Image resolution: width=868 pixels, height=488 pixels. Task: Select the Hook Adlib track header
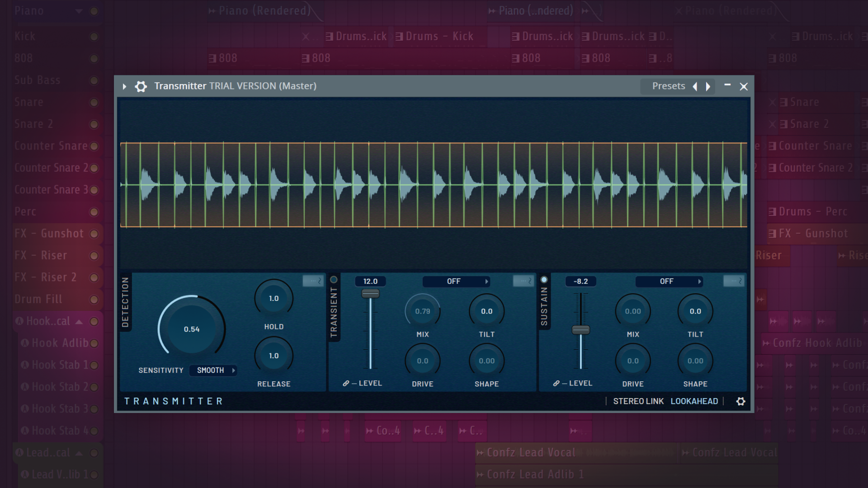(x=60, y=343)
